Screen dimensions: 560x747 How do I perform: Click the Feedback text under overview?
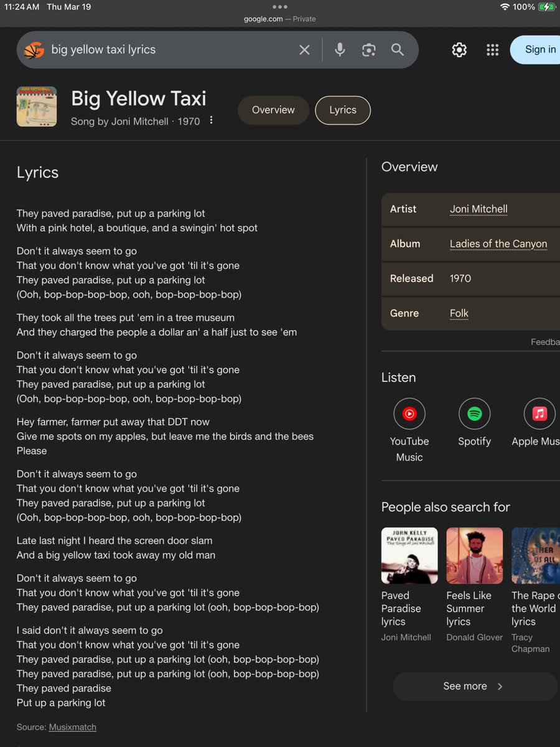point(545,342)
